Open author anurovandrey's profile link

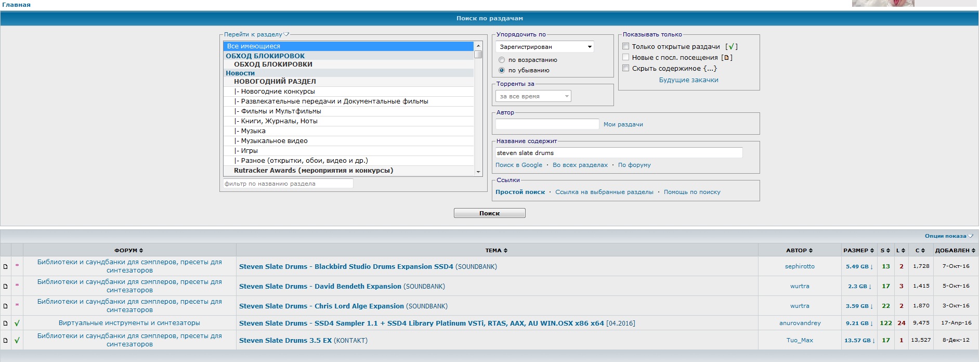[800, 323]
